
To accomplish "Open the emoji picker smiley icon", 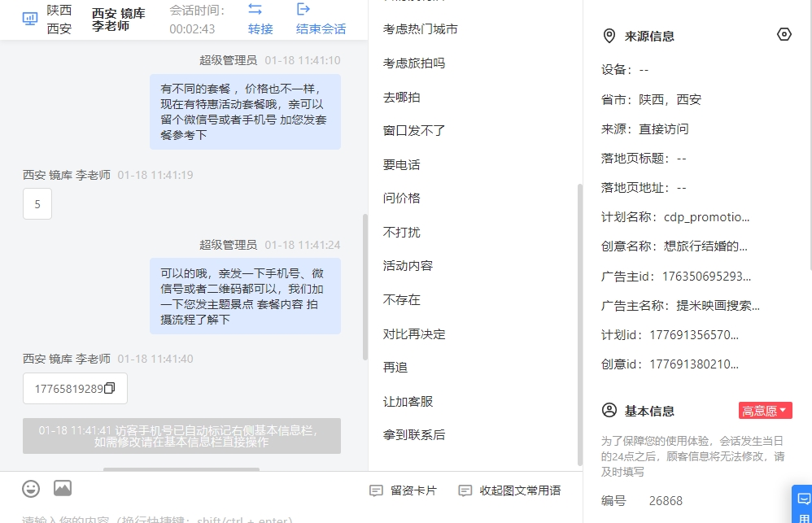I will (x=31, y=488).
